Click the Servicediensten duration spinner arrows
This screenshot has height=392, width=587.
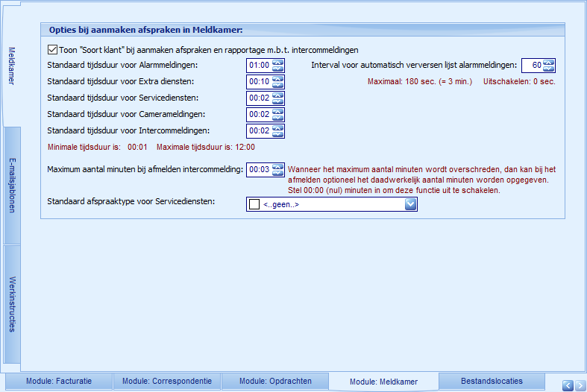[277, 98]
